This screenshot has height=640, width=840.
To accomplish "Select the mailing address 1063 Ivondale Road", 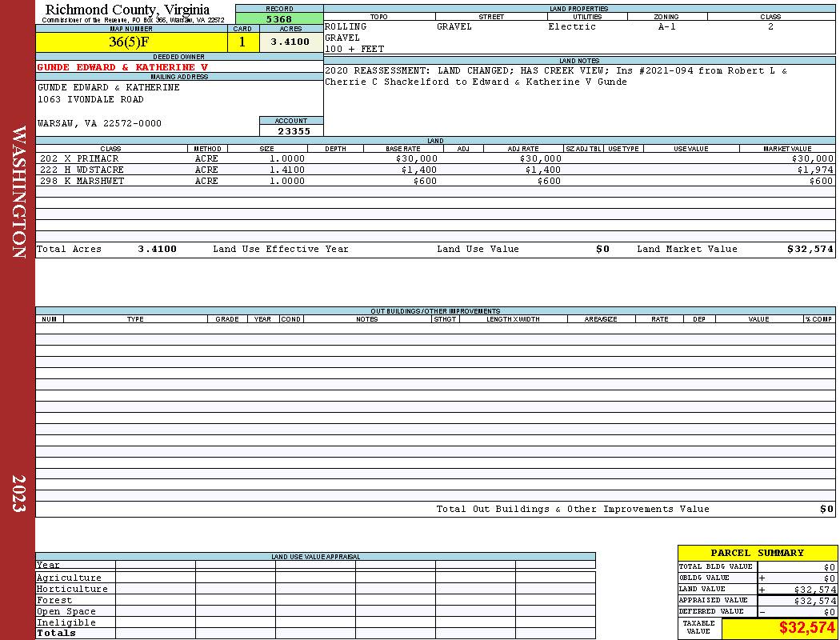I will (x=90, y=99).
